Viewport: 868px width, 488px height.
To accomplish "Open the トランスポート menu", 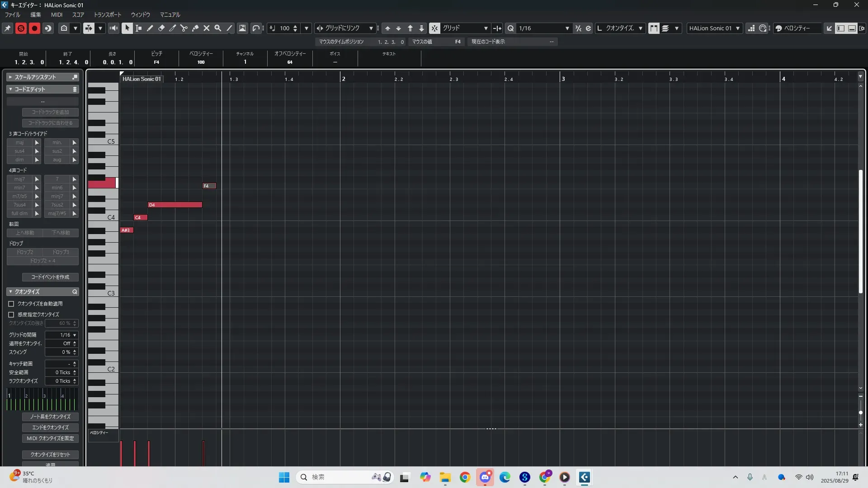I will point(107,14).
